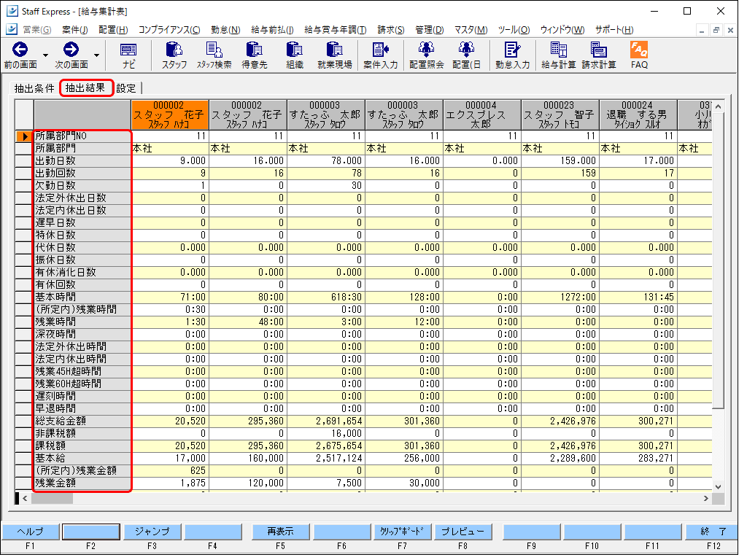Go back with 前の画面 arrow icon
The image size is (747, 560).
(x=20, y=50)
